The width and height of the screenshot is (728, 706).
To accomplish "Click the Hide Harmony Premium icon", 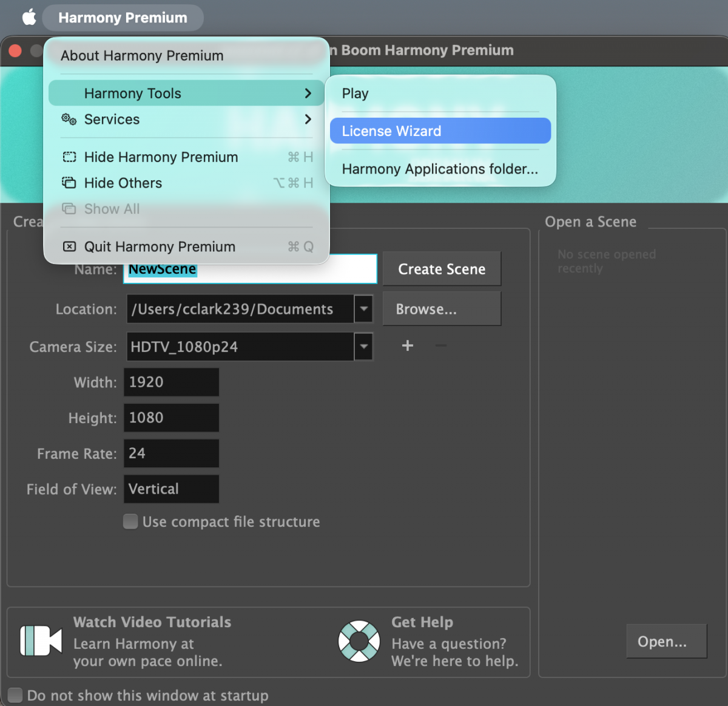I will pos(70,157).
